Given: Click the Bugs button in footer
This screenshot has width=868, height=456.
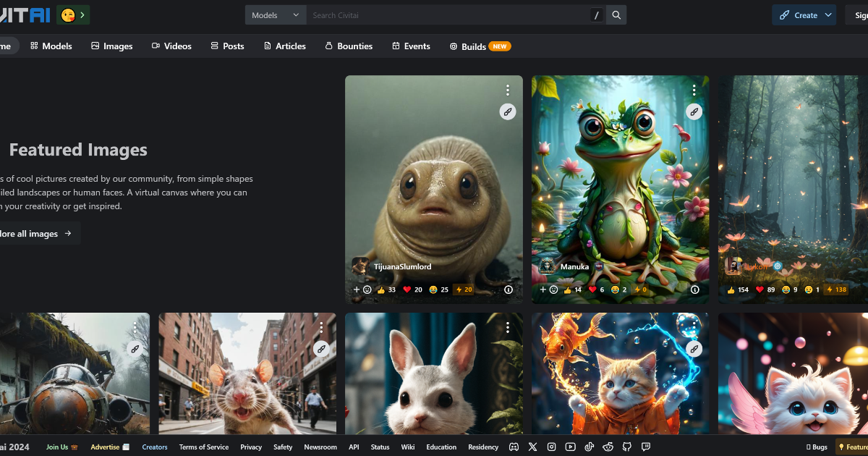Looking at the screenshot, I should [817, 447].
